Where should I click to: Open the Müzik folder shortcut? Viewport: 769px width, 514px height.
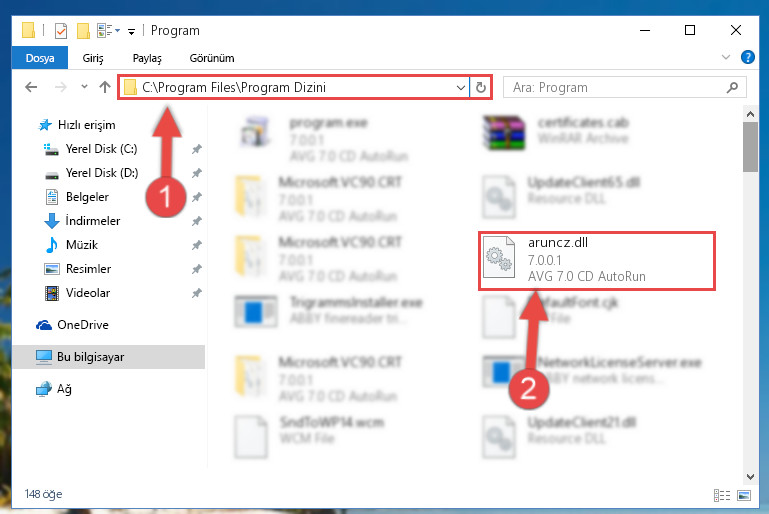(x=81, y=245)
